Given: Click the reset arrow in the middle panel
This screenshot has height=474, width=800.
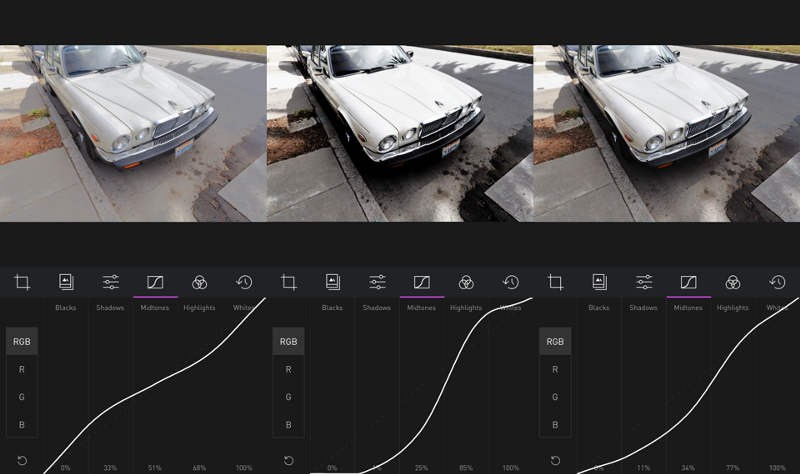Looking at the screenshot, I should click(289, 461).
